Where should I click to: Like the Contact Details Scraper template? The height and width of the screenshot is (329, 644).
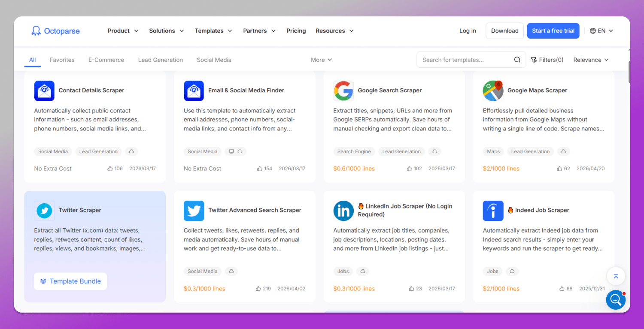[110, 169]
